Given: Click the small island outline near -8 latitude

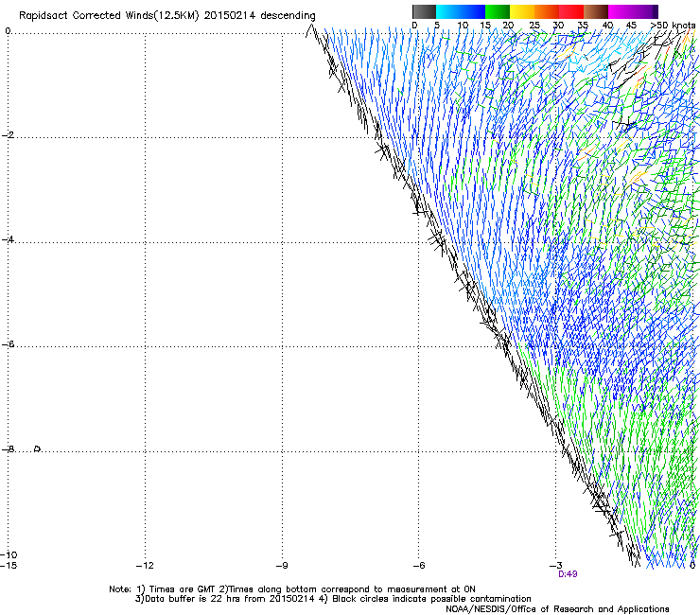Looking at the screenshot, I should coord(38,448).
